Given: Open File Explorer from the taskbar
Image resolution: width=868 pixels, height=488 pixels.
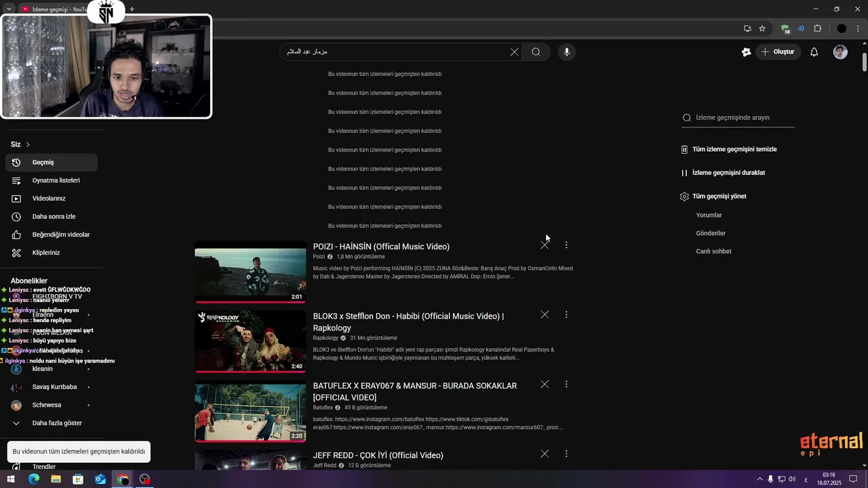Looking at the screenshot, I should pyautogui.click(x=56, y=479).
